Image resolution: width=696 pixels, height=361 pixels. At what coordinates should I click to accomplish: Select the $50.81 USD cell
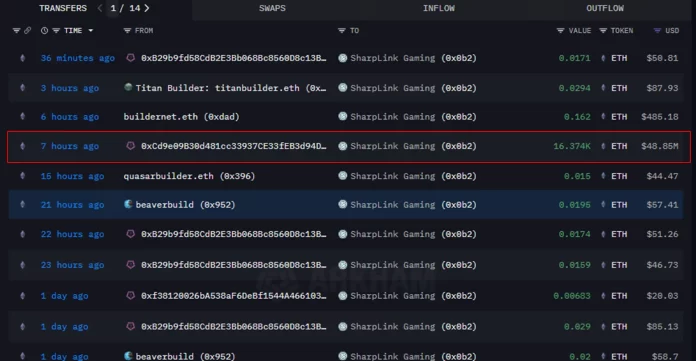tap(662, 58)
